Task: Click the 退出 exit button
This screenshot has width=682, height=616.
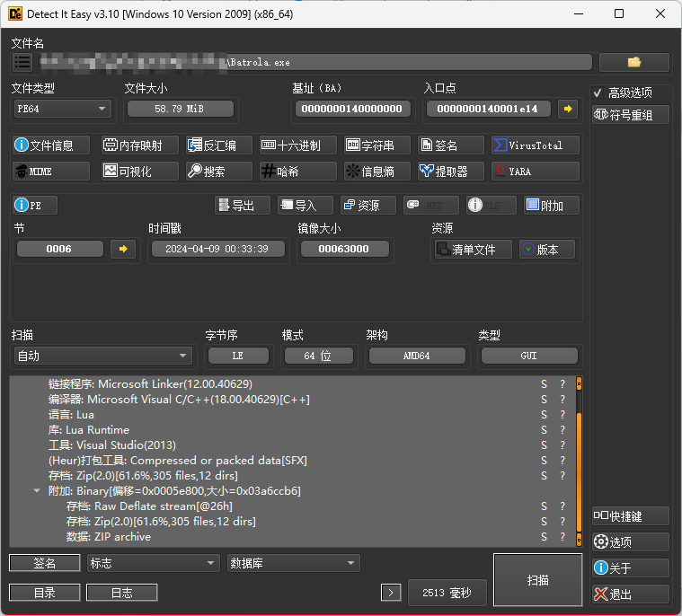Action: 630,594
